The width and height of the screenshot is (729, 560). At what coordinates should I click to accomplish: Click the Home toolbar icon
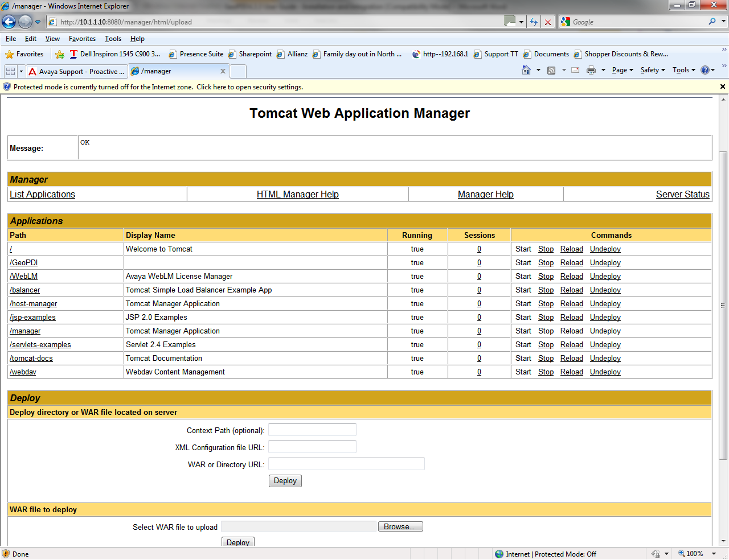pyautogui.click(x=526, y=70)
